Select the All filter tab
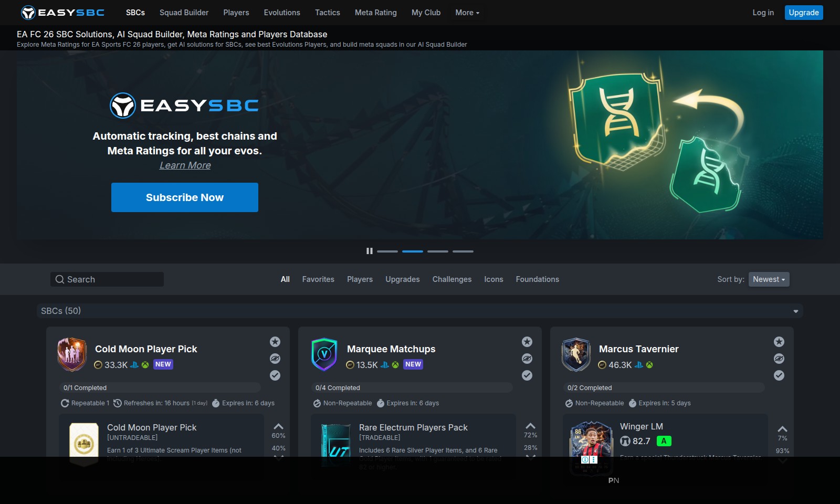Image resolution: width=840 pixels, height=504 pixels. click(285, 279)
